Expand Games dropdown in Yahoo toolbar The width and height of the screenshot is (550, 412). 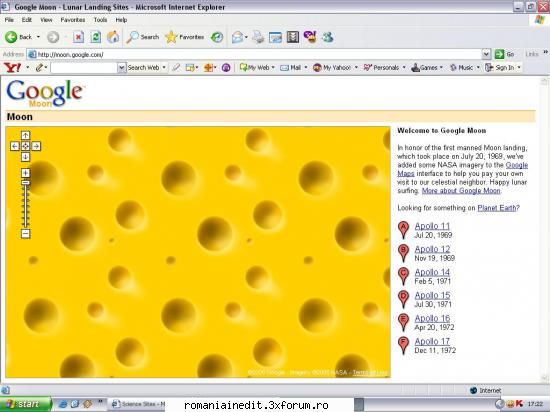pos(441,67)
